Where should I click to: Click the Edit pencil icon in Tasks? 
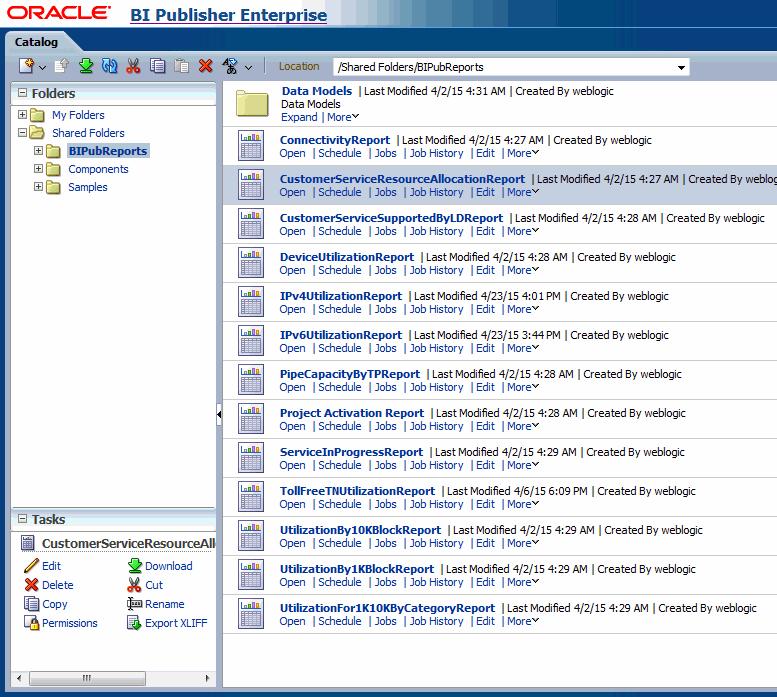pyautogui.click(x=31, y=565)
